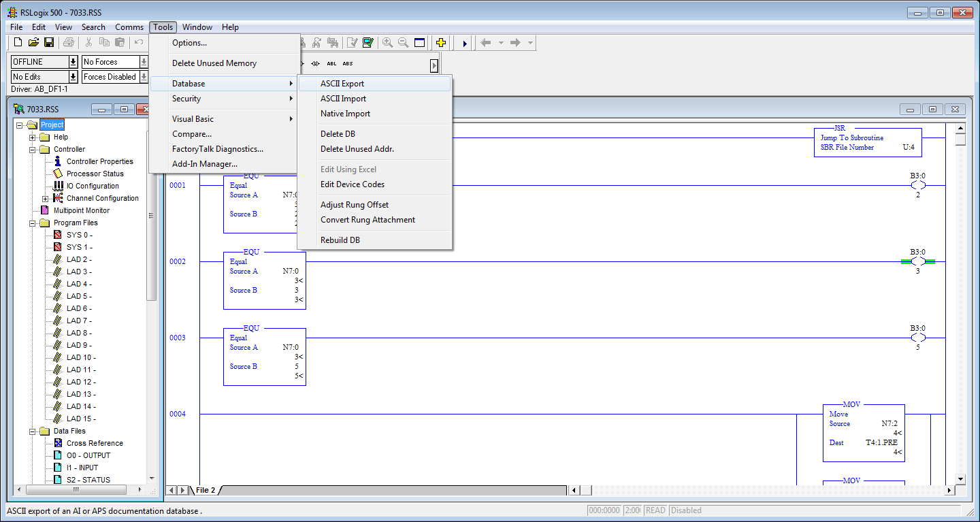Choose Rebuild DB from submenu

point(374,240)
